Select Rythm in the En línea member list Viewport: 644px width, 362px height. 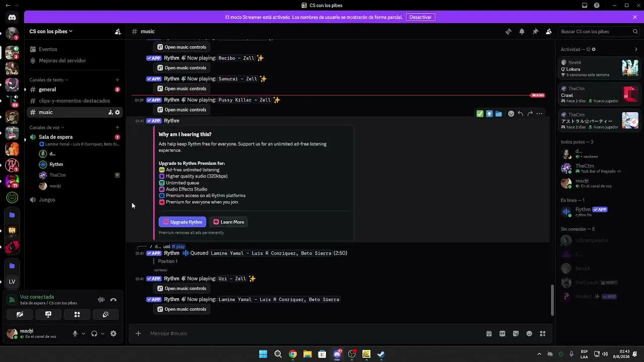coord(599,212)
